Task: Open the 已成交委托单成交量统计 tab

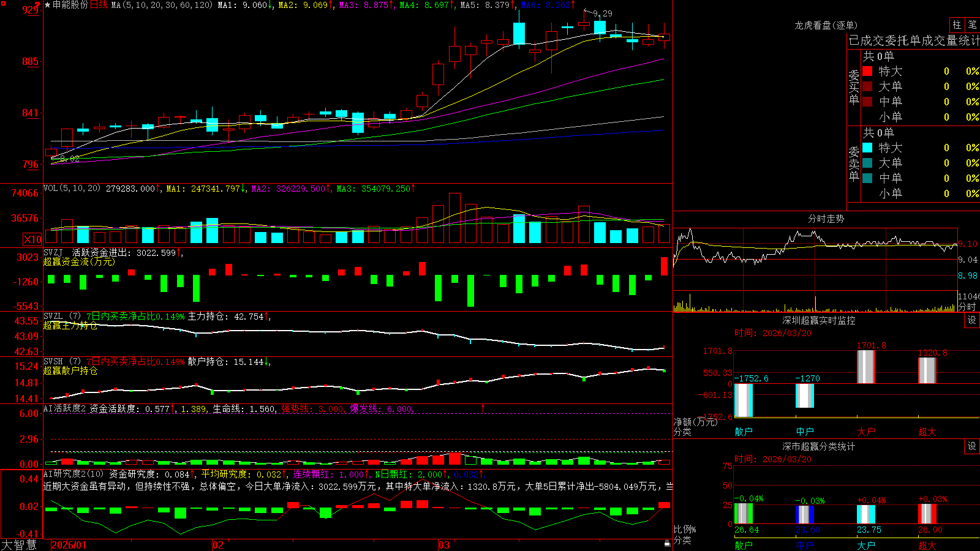Action: tap(914, 40)
